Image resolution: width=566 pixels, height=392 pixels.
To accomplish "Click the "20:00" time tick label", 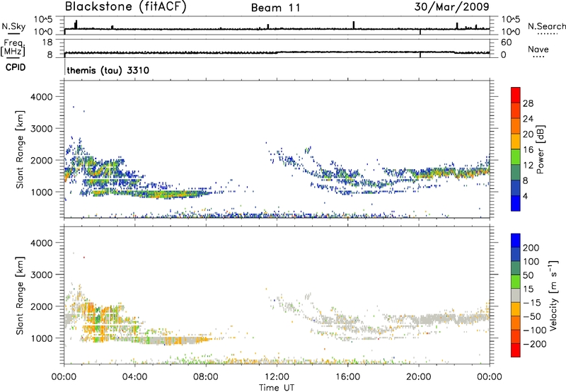I will point(419,377).
